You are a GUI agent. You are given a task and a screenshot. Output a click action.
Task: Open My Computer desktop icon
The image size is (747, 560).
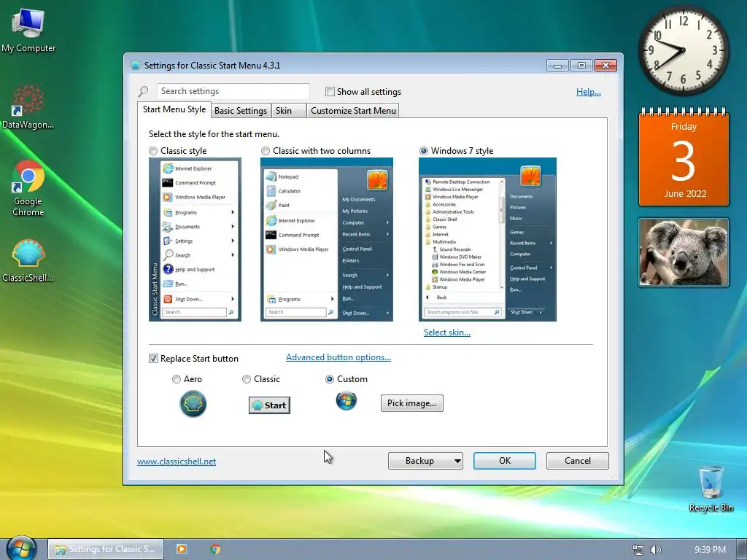coord(28,29)
